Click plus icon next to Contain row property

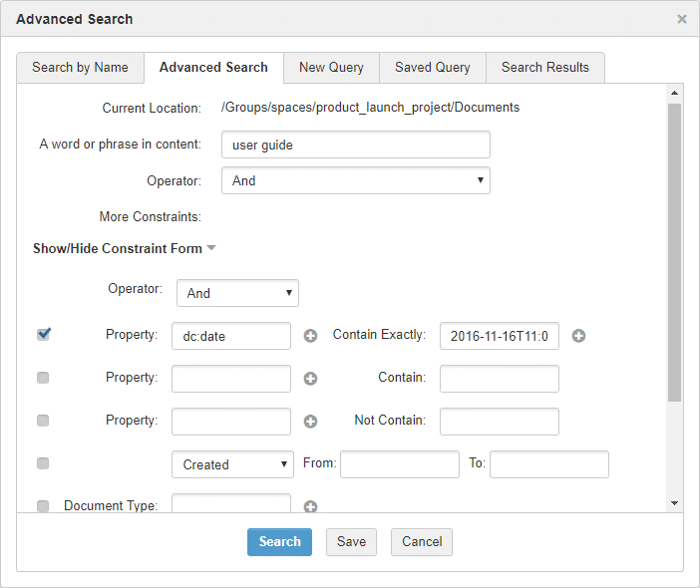tap(310, 379)
